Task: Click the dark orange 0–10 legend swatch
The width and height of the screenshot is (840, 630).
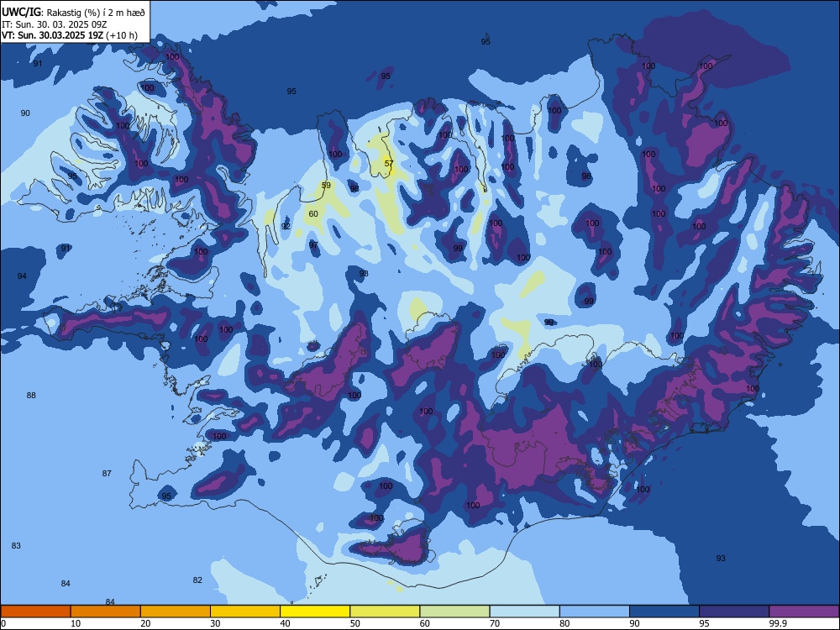Action: point(35,612)
